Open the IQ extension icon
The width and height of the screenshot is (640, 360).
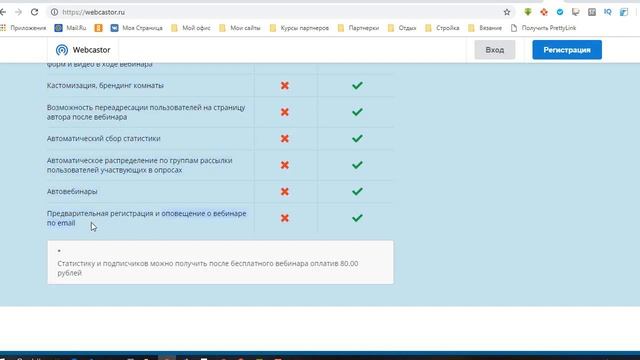coord(608,12)
